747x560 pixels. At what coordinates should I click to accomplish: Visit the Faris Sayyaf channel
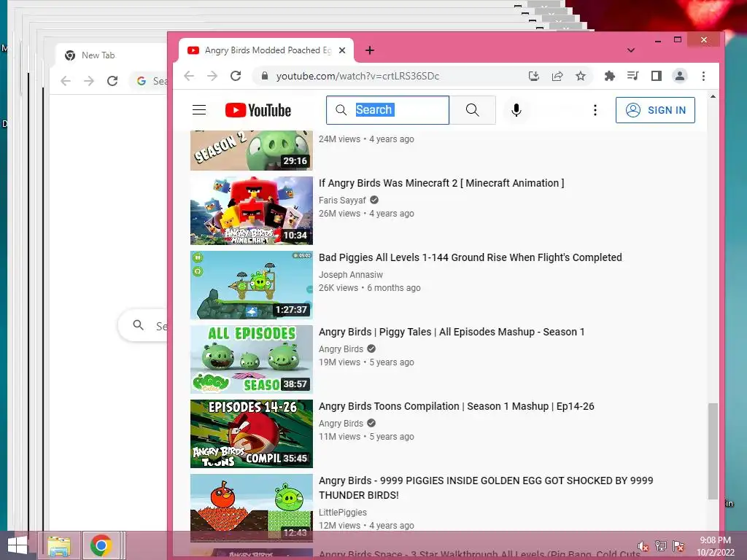pos(342,201)
